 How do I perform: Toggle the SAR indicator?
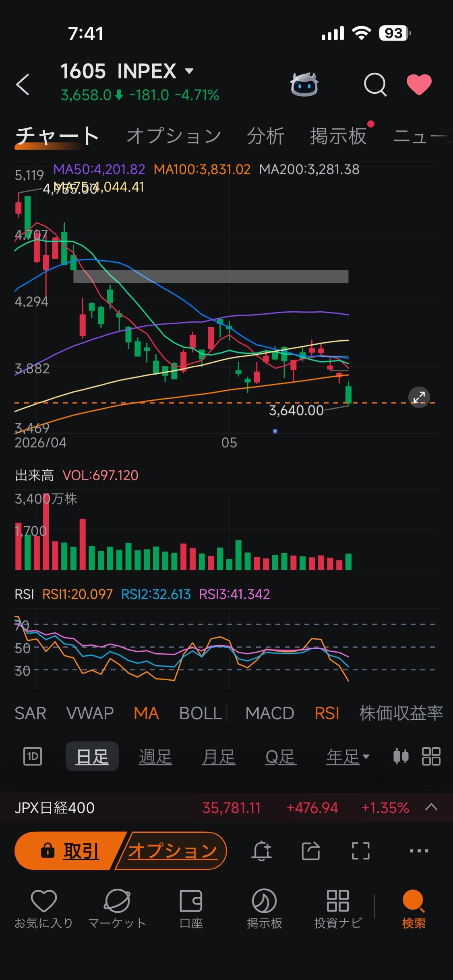coord(30,713)
